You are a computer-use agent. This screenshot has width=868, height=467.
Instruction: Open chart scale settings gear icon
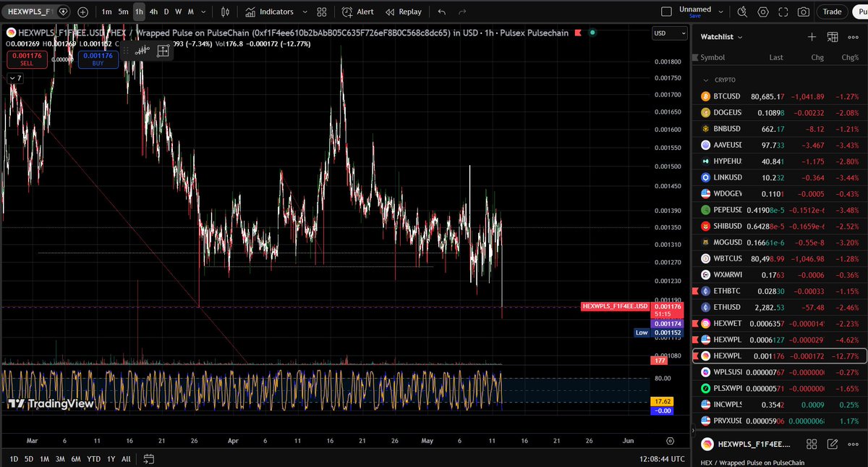tap(670, 440)
